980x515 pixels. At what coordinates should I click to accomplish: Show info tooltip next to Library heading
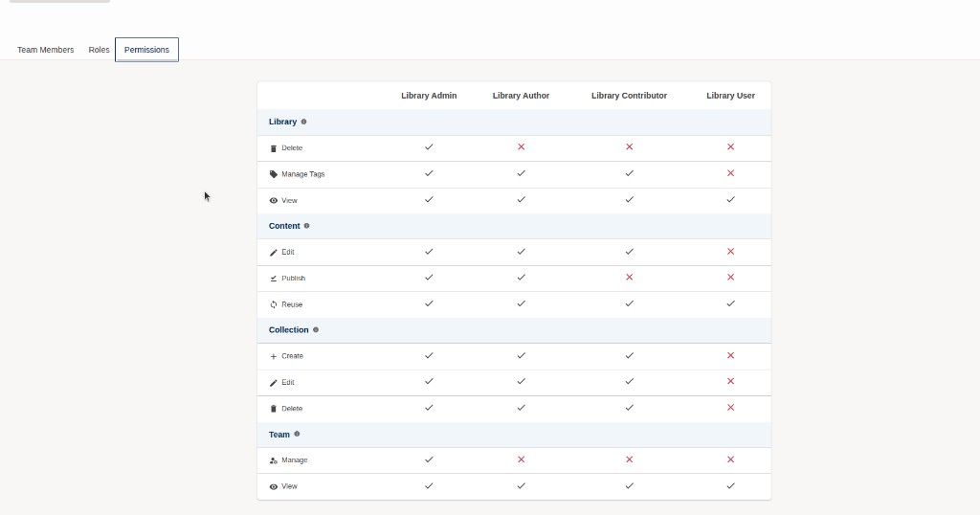coord(303,122)
